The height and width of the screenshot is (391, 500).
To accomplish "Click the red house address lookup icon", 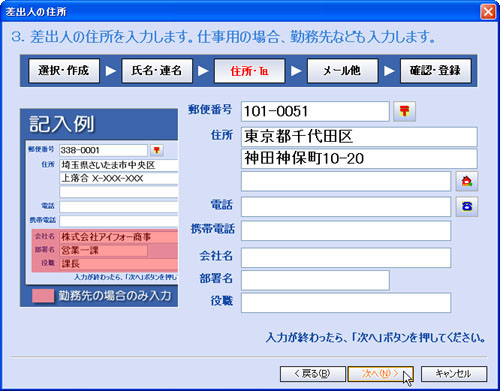I will coord(467,181).
